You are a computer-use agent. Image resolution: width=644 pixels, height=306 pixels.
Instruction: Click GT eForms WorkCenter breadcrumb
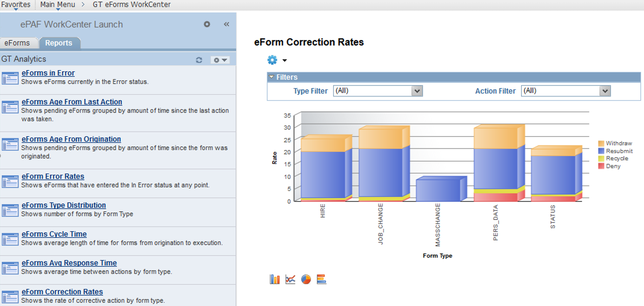[x=132, y=5]
